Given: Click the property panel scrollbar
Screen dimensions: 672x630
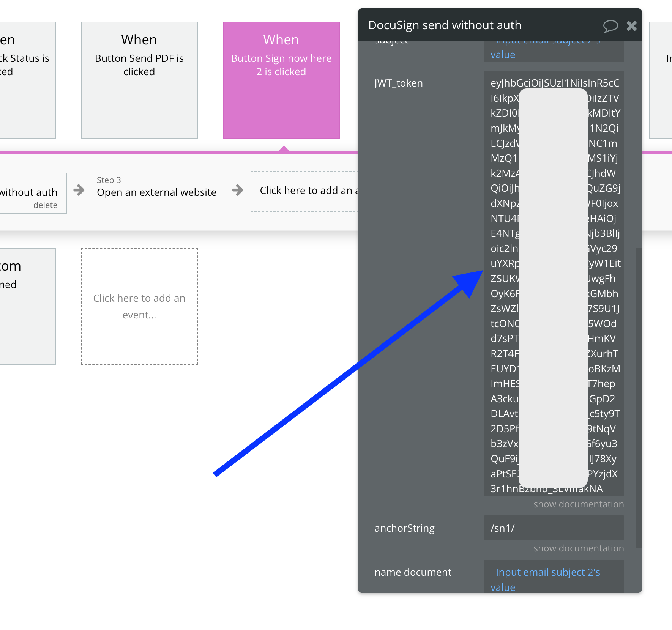Looking at the screenshot, I should coord(639,397).
